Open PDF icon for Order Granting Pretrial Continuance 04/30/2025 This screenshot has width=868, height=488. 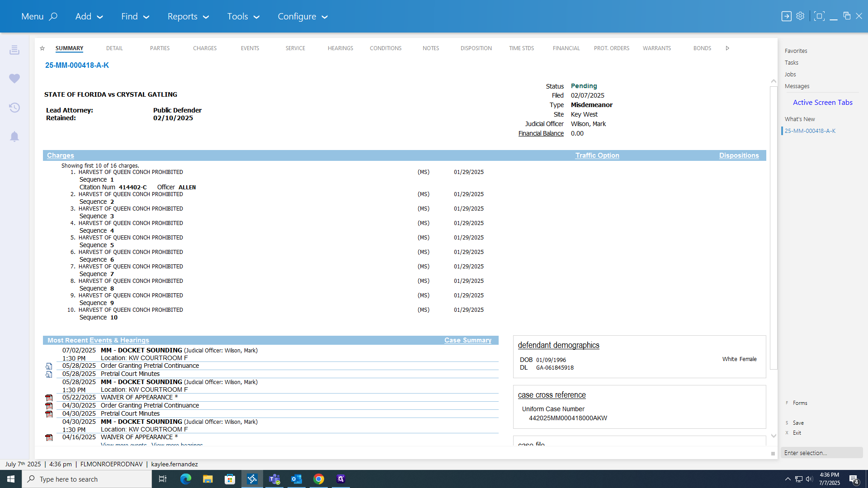[x=49, y=406]
